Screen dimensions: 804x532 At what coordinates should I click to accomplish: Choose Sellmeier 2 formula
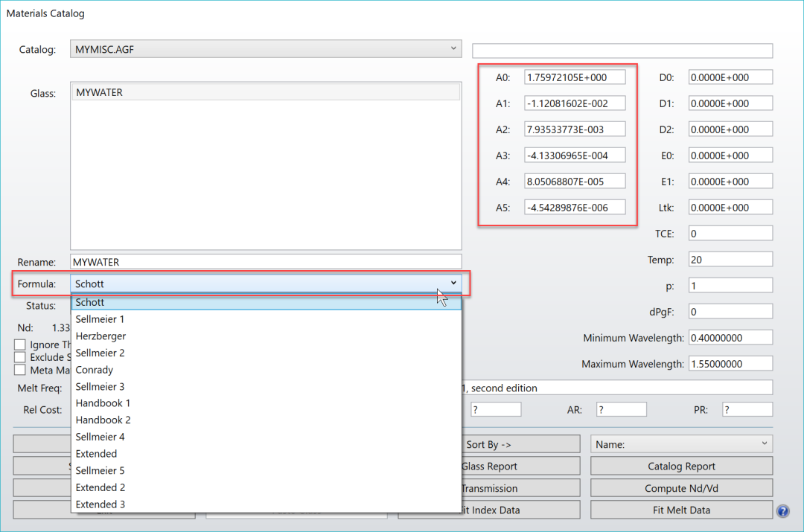(266, 353)
